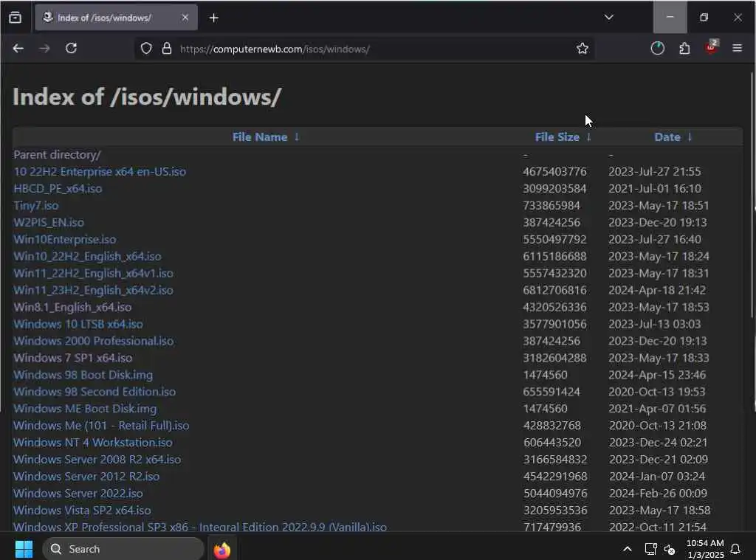756x560 pixels.
Task: Open the Windows Start menu
Action: click(24, 549)
